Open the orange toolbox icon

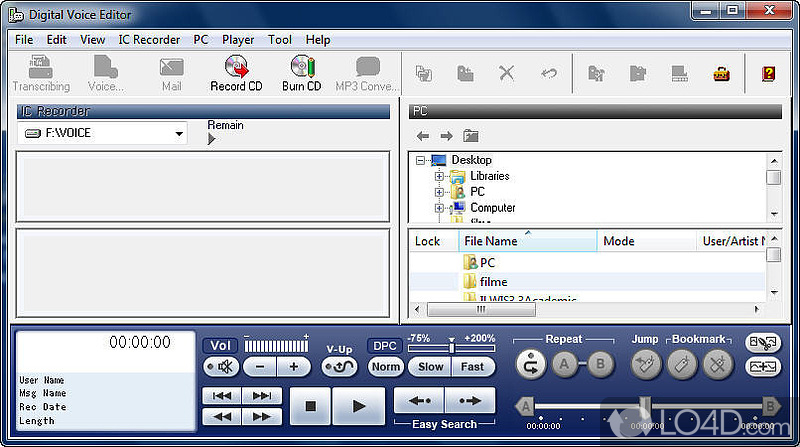pos(721,74)
